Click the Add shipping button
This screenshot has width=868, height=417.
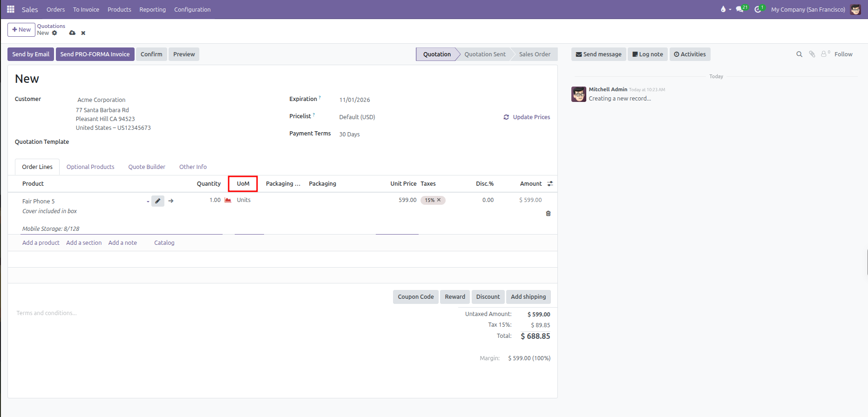[528, 297]
